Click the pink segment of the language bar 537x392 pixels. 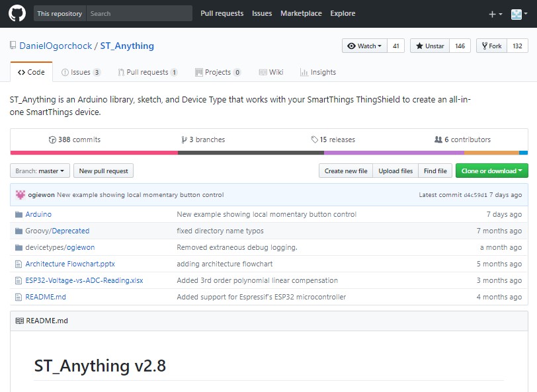click(x=94, y=153)
